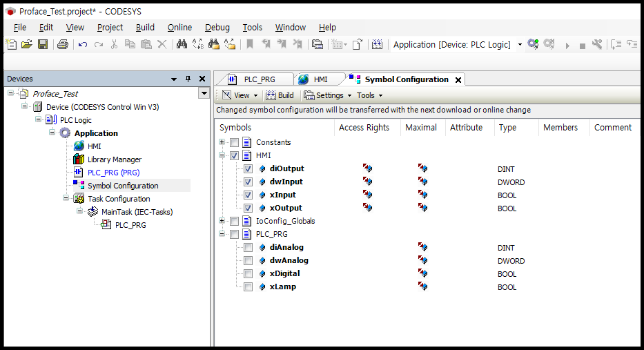
Task: Check the Constants group checkbox
Action: click(x=234, y=142)
